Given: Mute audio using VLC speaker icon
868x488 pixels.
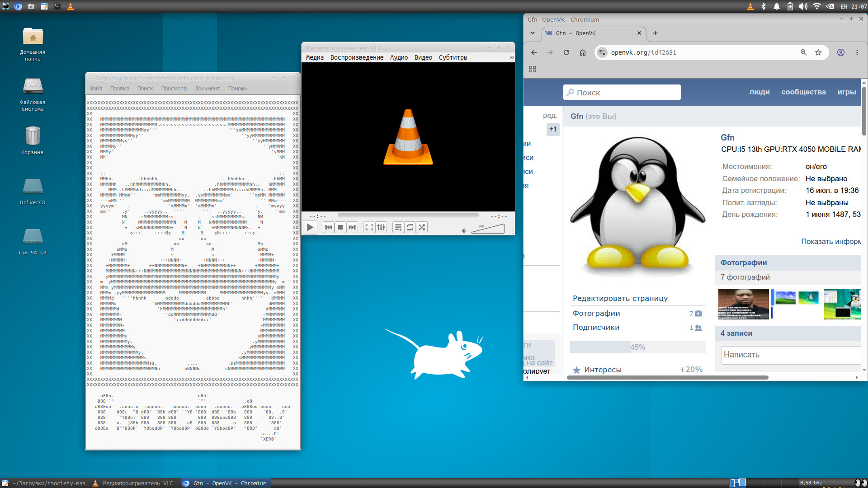Looking at the screenshot, I should point(464,231).
